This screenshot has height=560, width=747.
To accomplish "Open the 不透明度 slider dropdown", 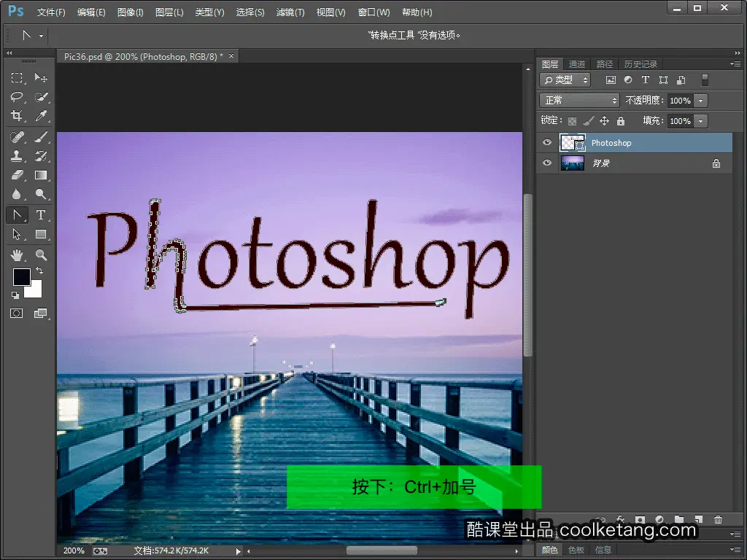I will pos(701,101).
